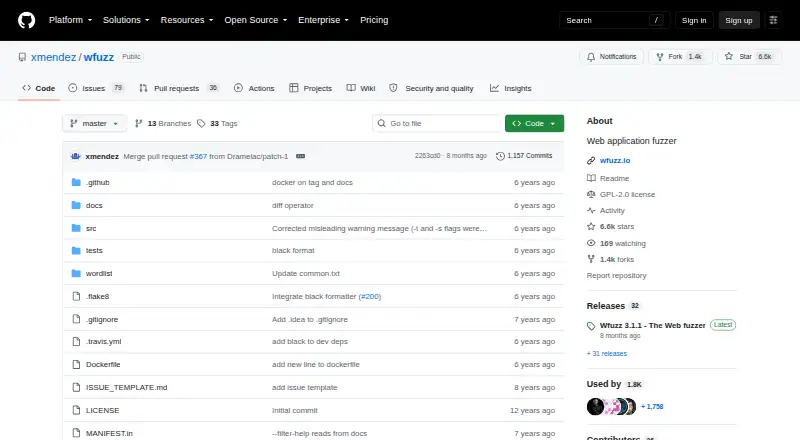This screenshot has height=440, width=800.
Task: Open the #200 pull request link
Action: pos(370,297)
